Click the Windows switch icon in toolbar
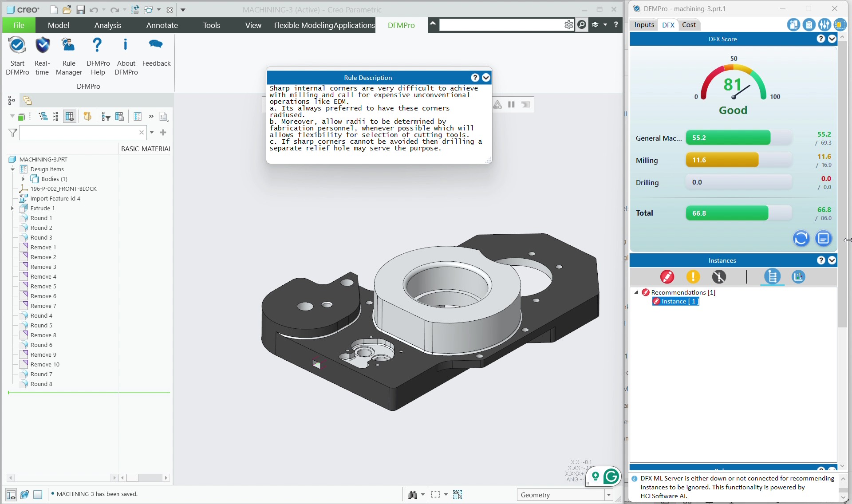This screenshot has height=504, width=852. [149, 10]
